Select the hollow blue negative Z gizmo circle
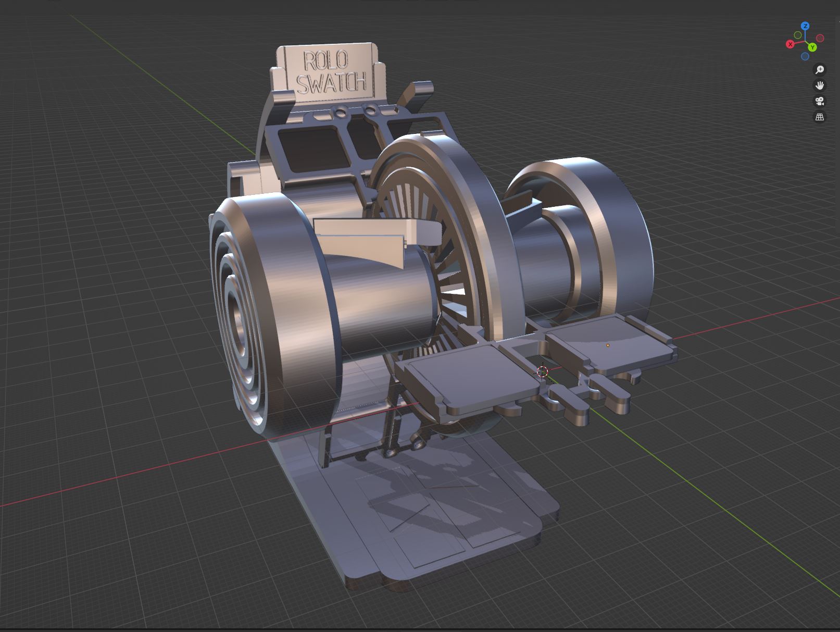The height and width of the screenshot is (632, 840). pos(805,56)
